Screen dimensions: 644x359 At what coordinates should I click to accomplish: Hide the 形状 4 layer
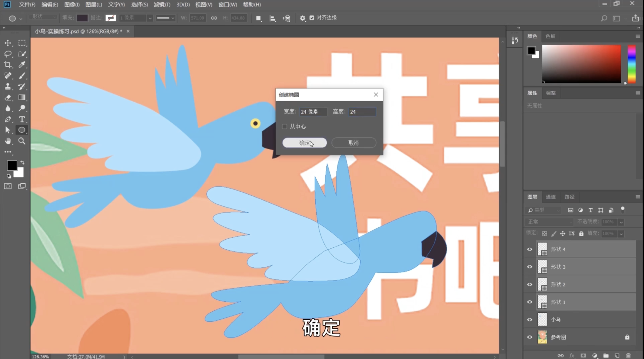(x=530, y=249)
